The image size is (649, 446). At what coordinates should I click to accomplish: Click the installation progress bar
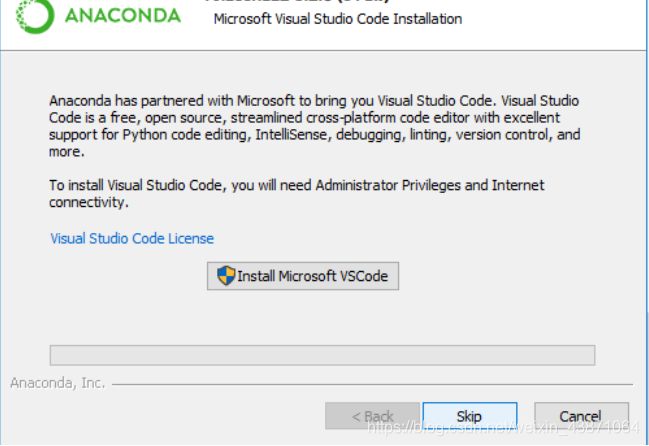322,355
